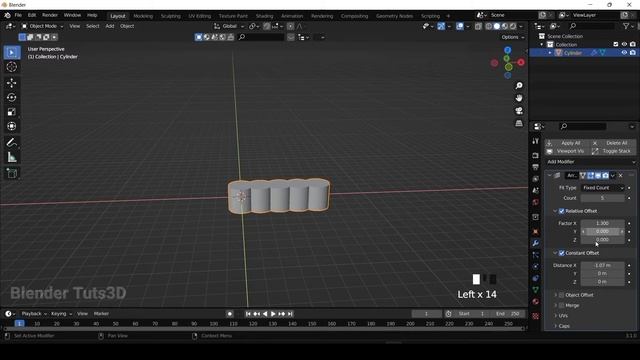Viewport: 640px width, 360px height.
Task: Open the Fit Type Fixed Count dropdown
Action: (x=603, y=188)
